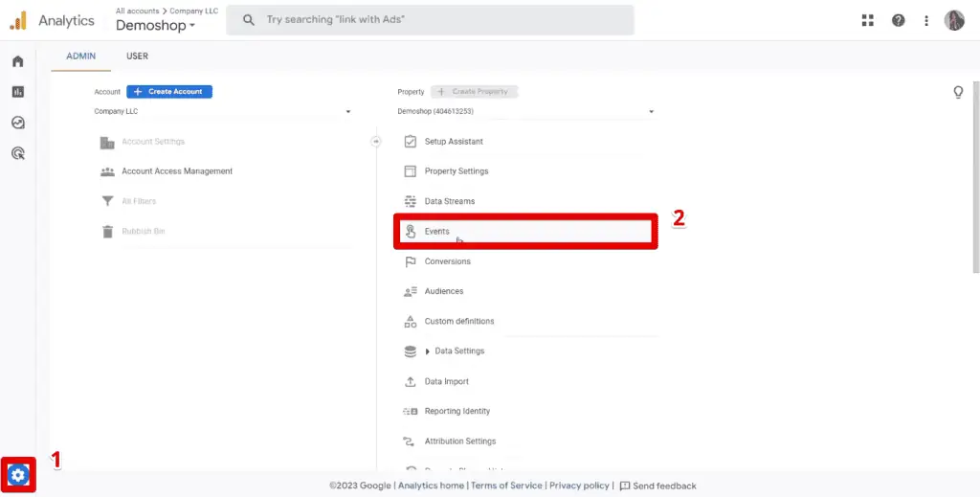
Task: Click the Events touch icon
Action: [410, 232]
